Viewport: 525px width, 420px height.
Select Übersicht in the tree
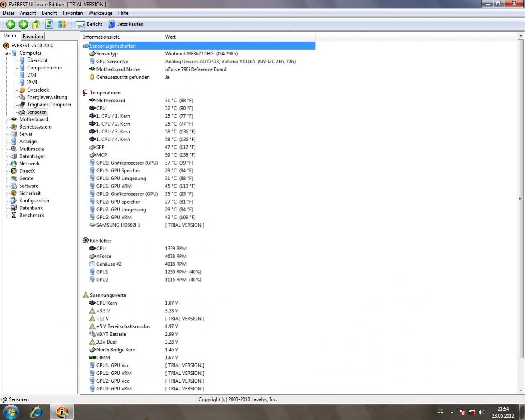[x=37, y=60]
